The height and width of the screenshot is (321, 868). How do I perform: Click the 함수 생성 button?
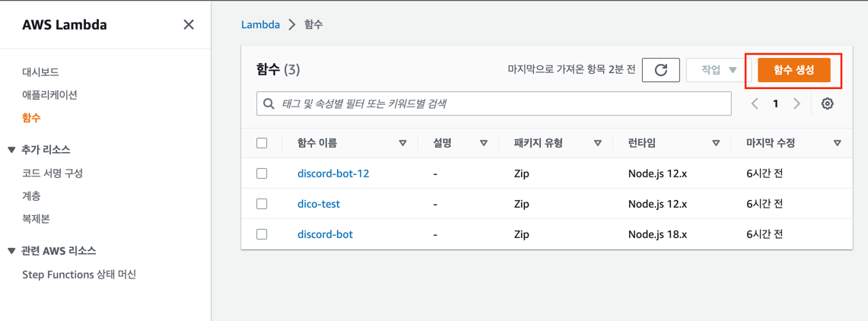click(793, 70)
